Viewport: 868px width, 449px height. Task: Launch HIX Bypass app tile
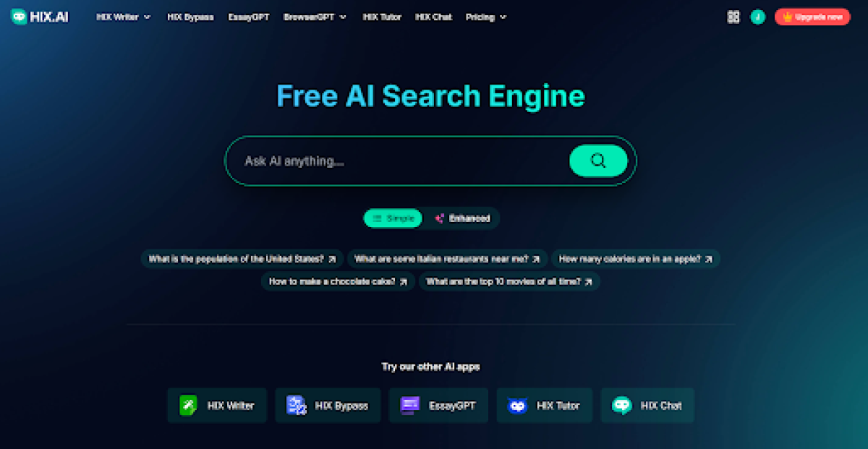(x=328, y=406)
